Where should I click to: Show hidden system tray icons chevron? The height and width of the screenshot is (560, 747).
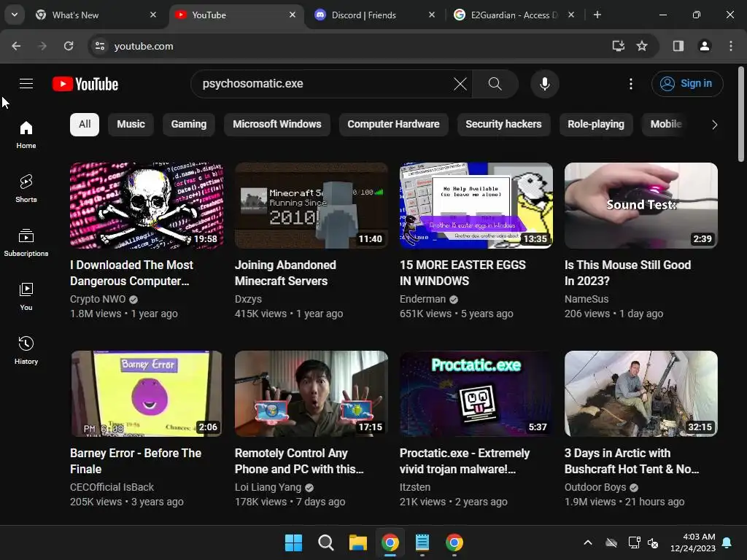588,542
